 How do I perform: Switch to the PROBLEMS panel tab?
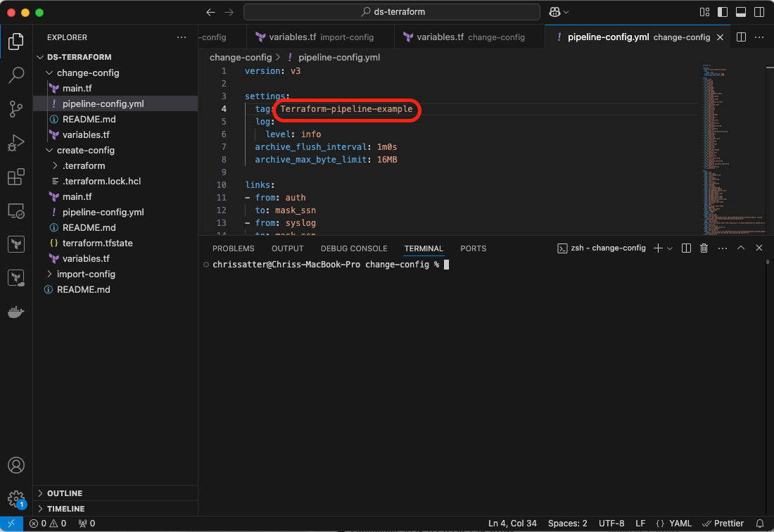[x=233, y=248]
